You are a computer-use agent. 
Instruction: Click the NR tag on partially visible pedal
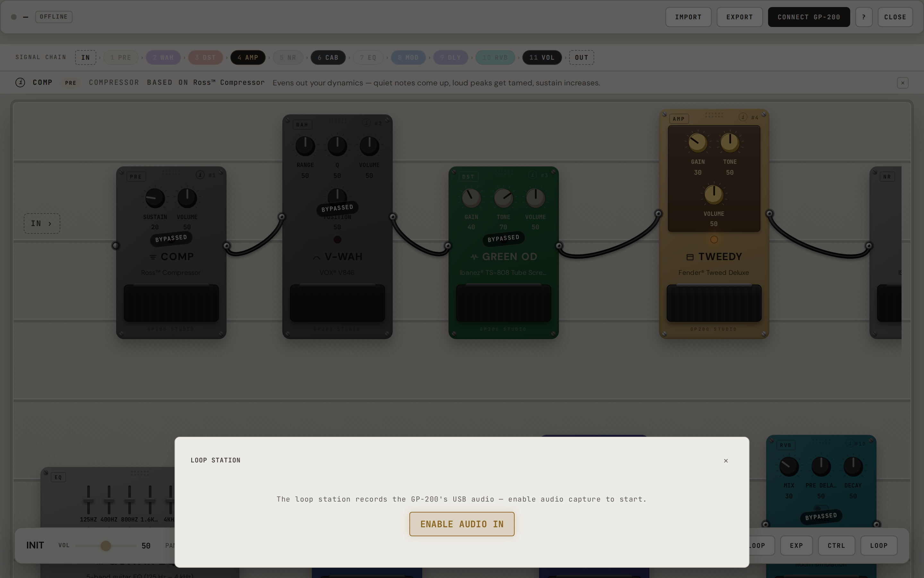(x=887, y=177)
